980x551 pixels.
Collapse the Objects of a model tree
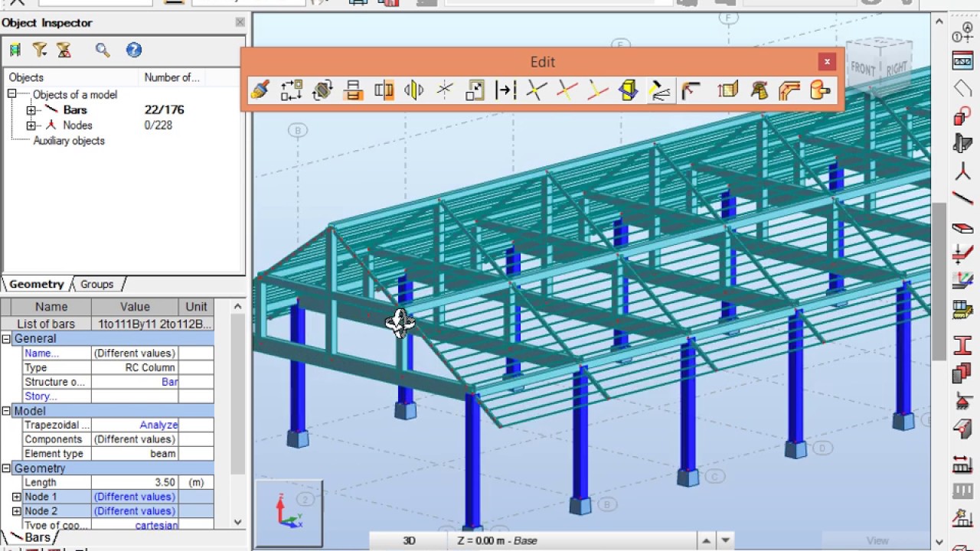12,94
